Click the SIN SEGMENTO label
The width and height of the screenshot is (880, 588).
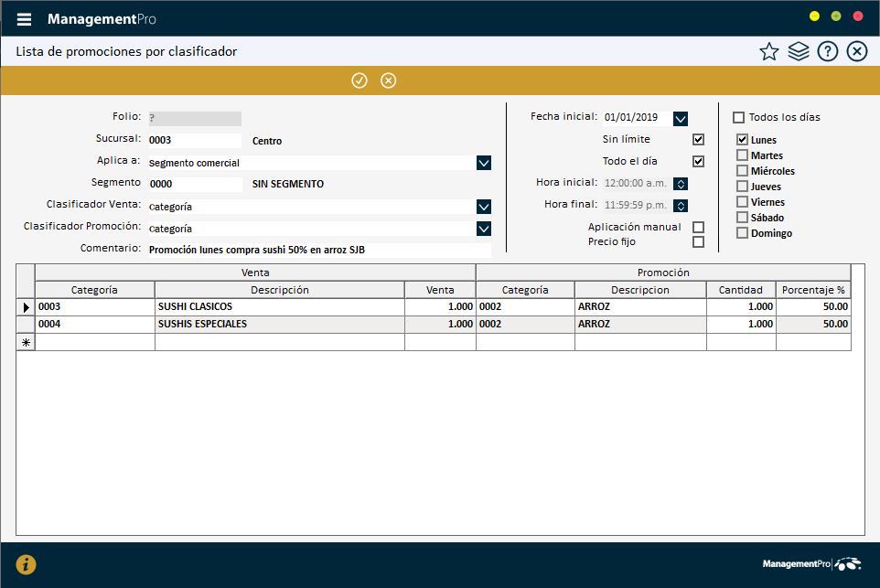[x=288, y=184]
